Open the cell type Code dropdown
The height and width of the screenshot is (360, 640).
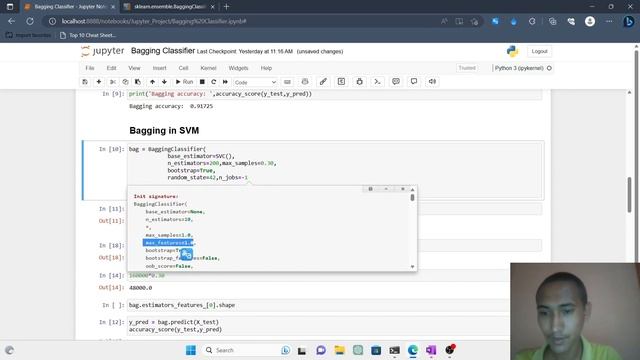tap(256, 82)
